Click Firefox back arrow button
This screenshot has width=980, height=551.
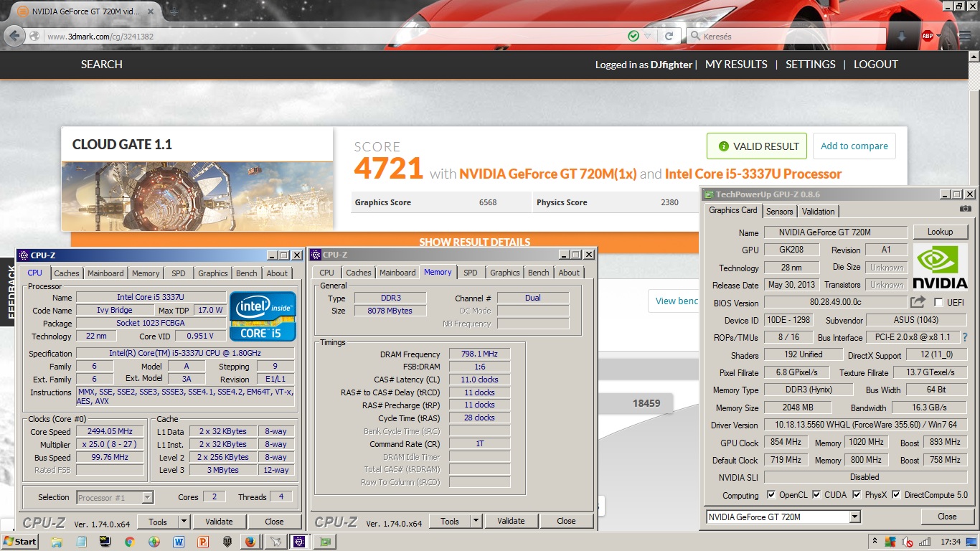[x=16, y=36]
